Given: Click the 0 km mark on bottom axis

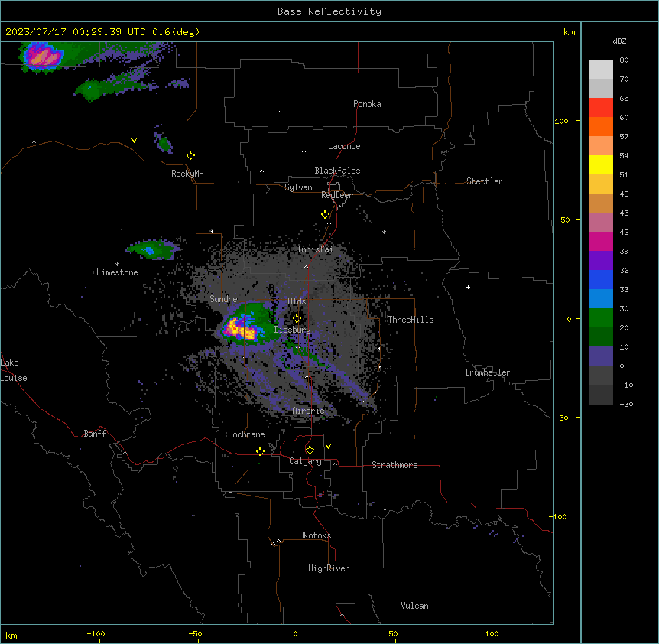Looking at the screenshot, I should pos(295,633).
